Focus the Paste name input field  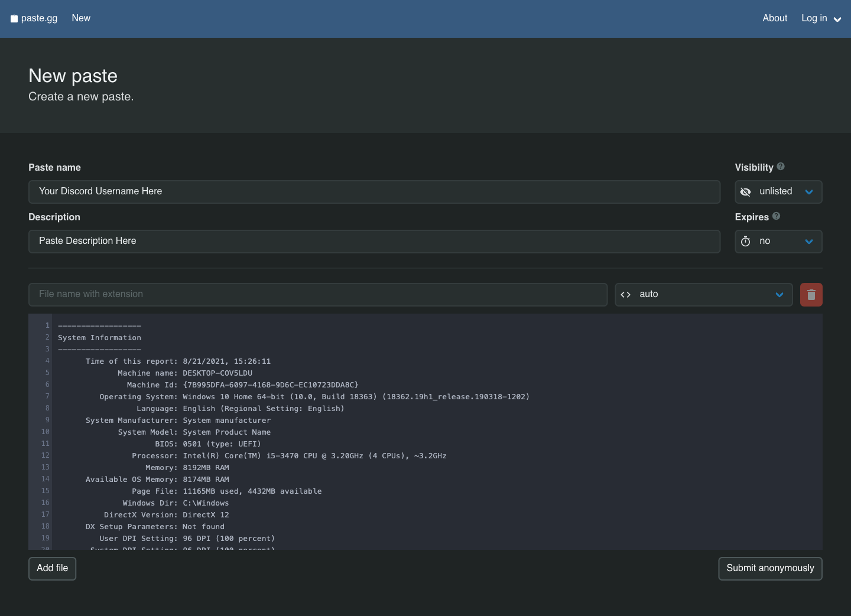[374, 192]
